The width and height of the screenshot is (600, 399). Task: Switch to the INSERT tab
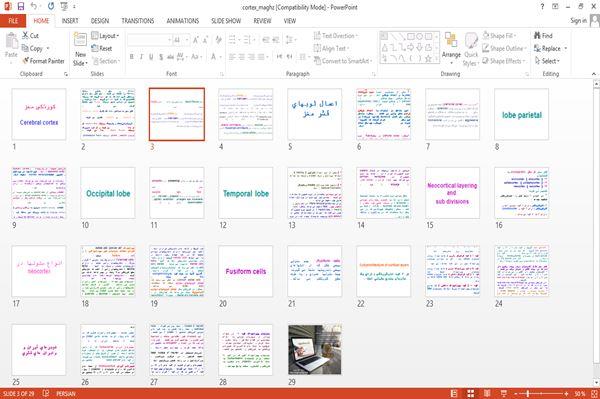click(x=70, y=21)
